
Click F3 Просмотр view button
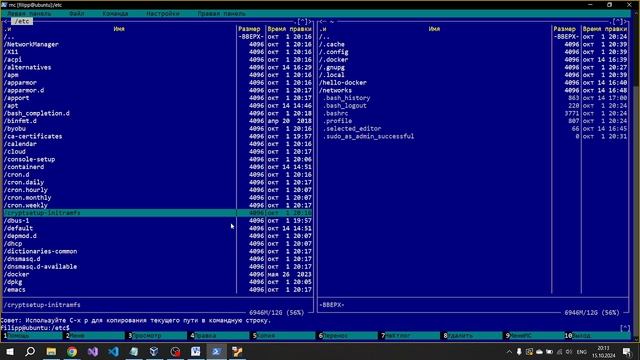coord(158,336)
